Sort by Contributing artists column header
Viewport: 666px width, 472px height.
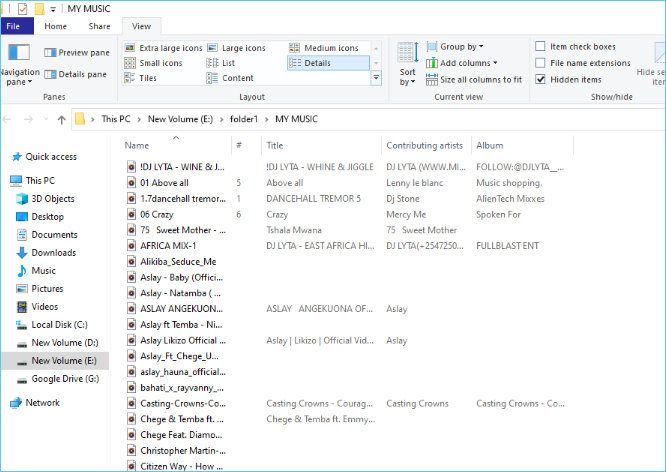[x=425, y=145]
